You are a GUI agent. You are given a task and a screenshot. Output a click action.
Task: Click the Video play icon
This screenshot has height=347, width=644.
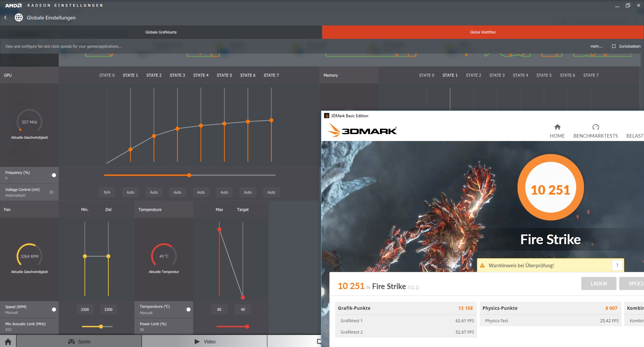(x=197, y=342)
